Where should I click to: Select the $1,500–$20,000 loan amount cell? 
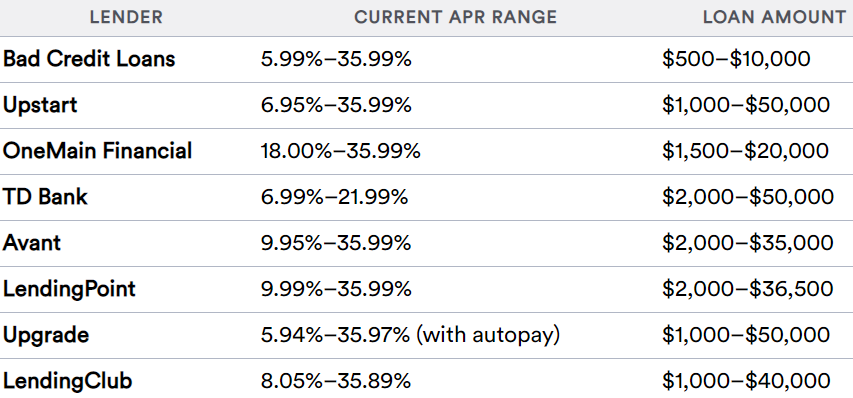(x=745, y=151)
